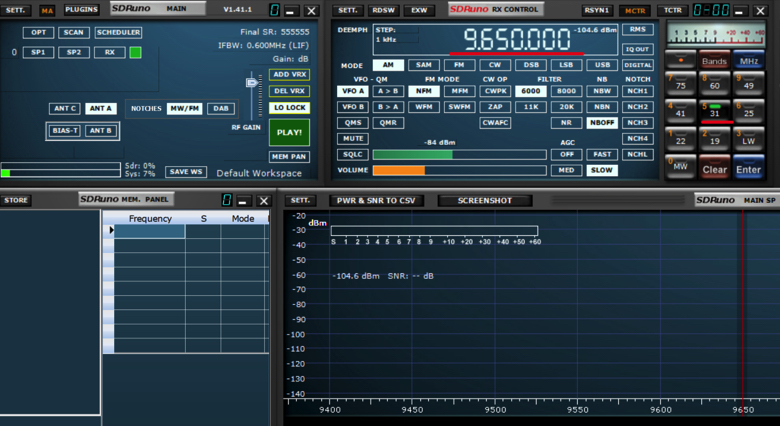Select MHz keypad button
Image resolution: width=780 pixels, height=426 pixels.
[x=749, y=61]
